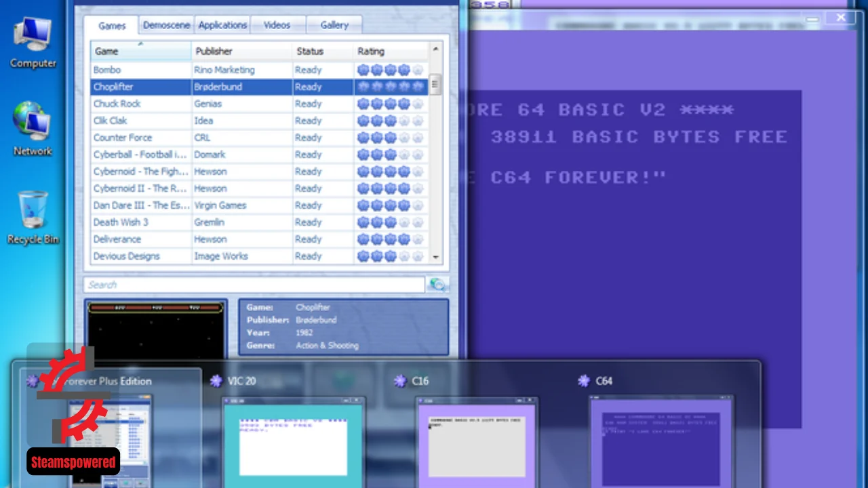Click the search magnifier icon beside Search field

coord(437,285)
